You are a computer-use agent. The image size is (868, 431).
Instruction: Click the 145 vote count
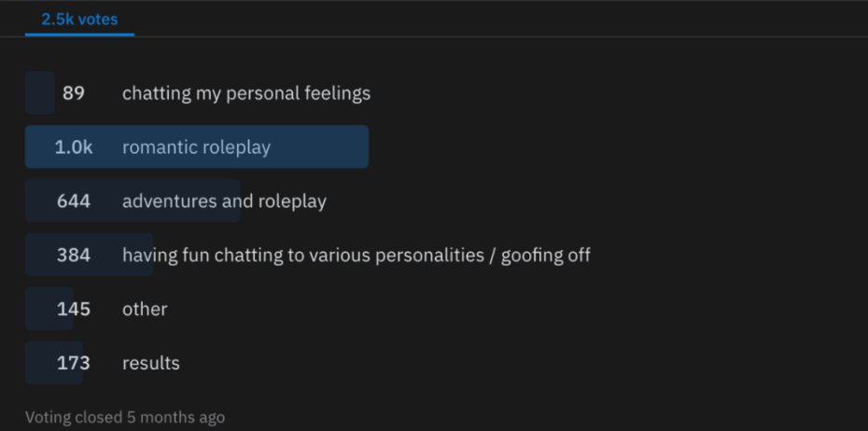tap(74, 310)
